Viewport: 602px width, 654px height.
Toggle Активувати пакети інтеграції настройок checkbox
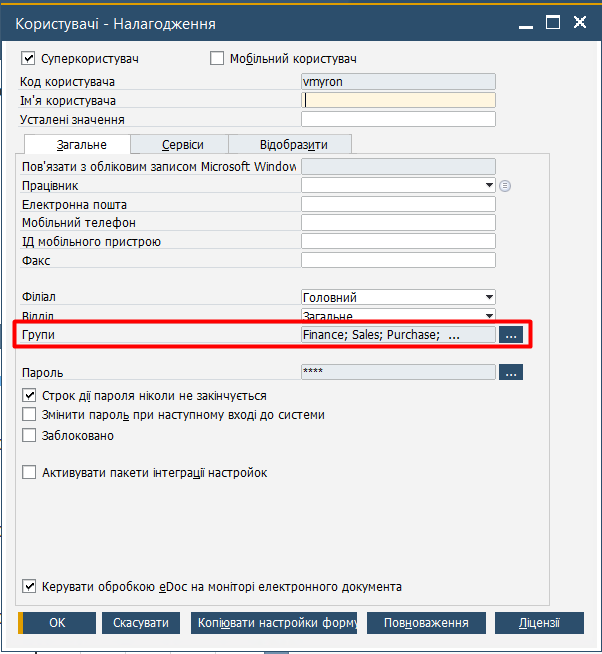pyautogui.click(x=29, y=473)
